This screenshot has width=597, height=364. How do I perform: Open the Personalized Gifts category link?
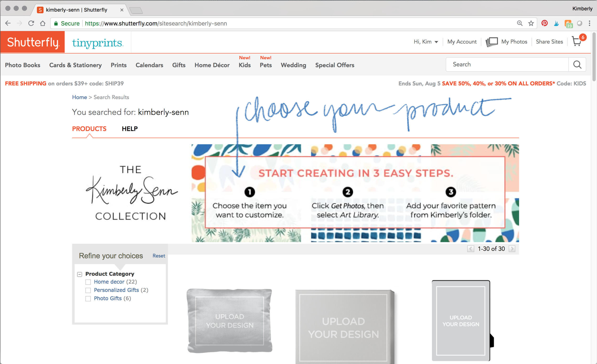coord(116,290)
